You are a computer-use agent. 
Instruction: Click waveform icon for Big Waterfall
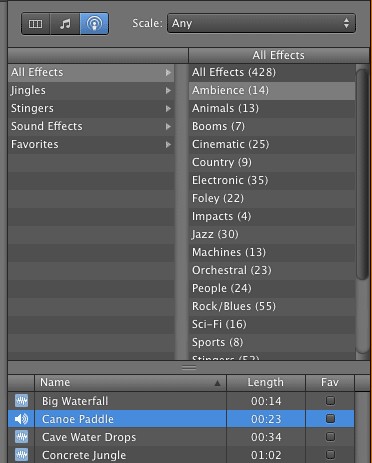point(22,401)
